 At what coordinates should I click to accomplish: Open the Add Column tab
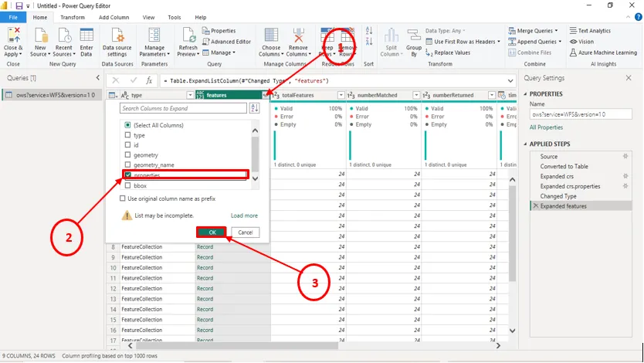pos(114,17)
